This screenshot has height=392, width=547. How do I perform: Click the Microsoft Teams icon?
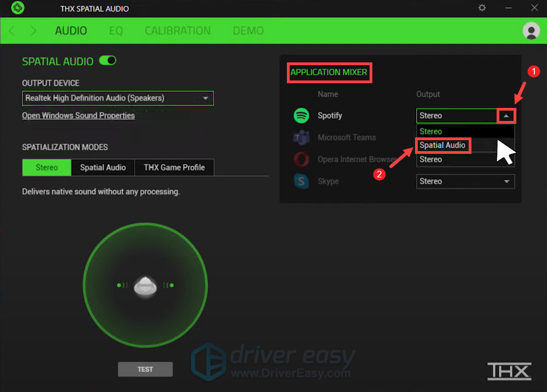[x=301, y=137]
